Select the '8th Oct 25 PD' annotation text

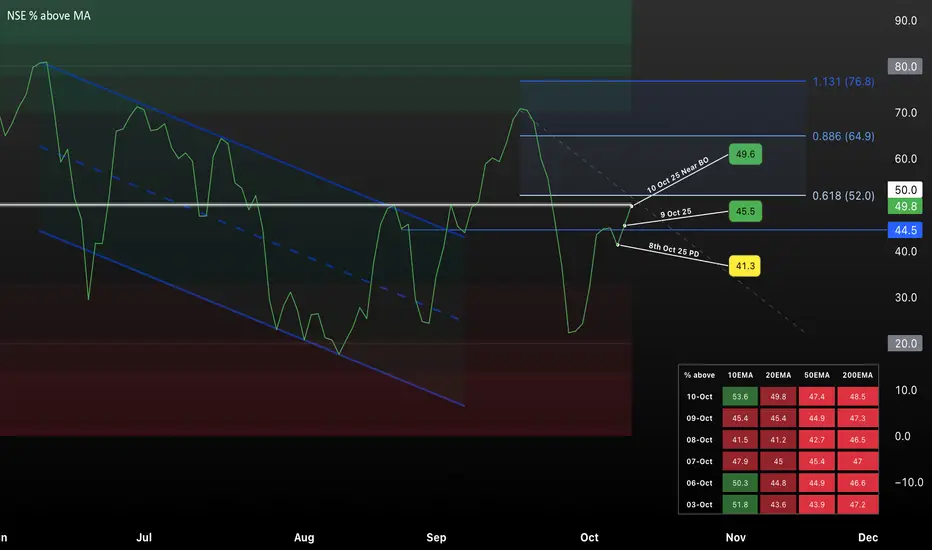(673, 250)
